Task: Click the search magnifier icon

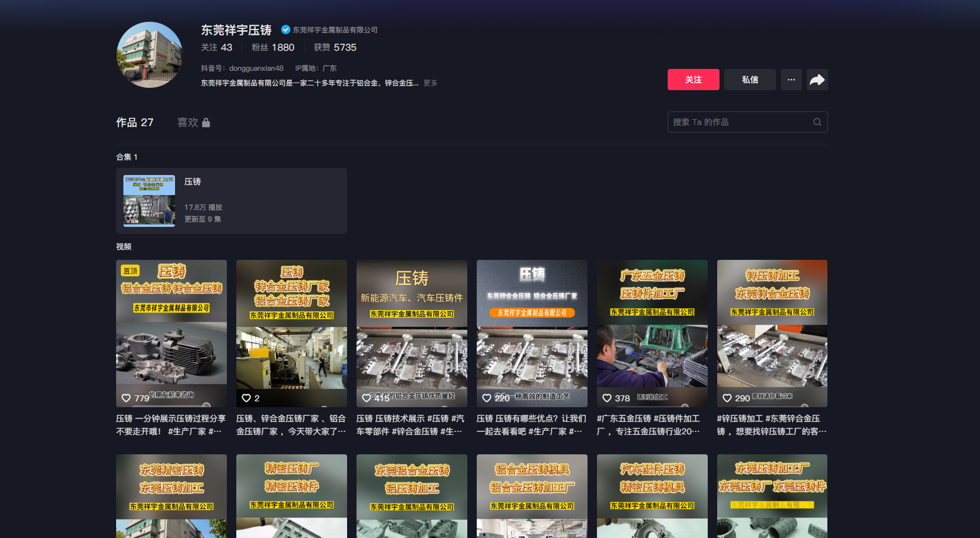Action: click(817, 122)
